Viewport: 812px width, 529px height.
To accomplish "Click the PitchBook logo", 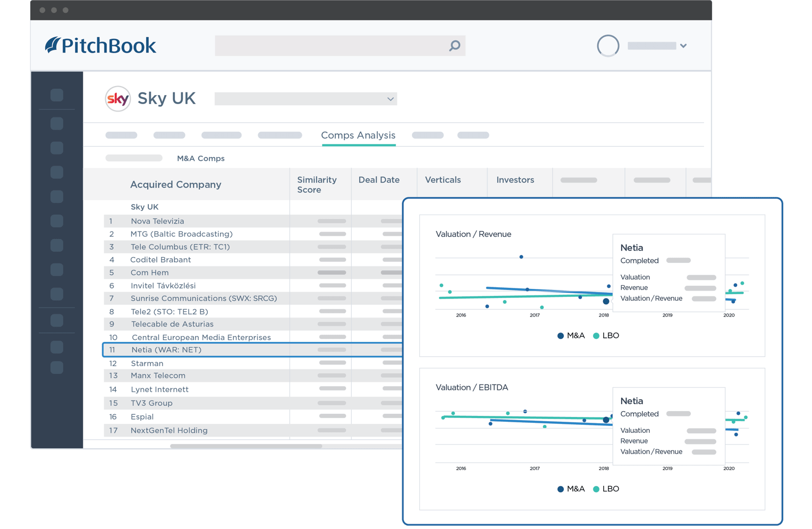I will point(100,46).
